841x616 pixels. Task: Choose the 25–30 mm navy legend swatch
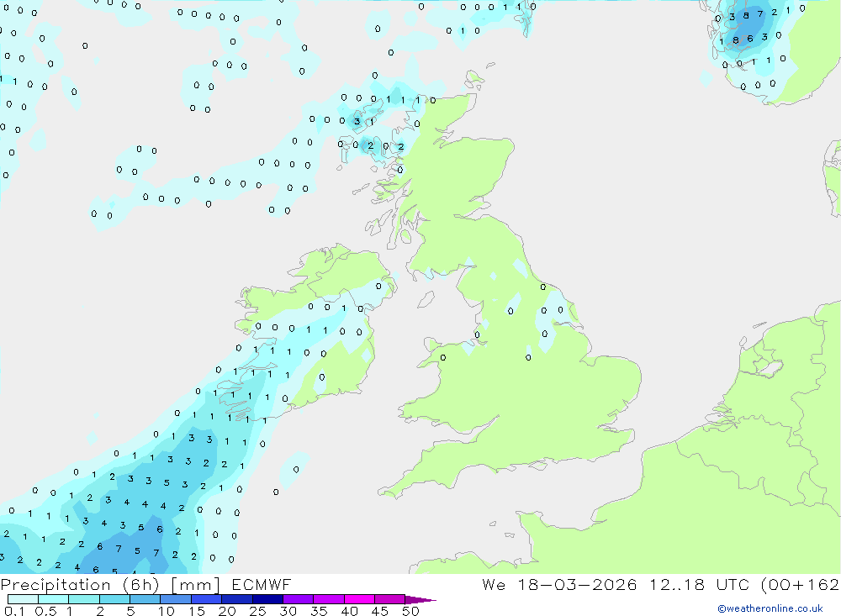[267, 599]
